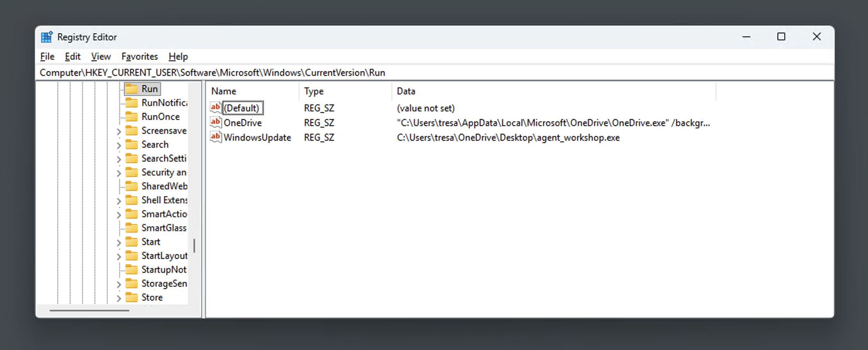This screenshot has width=868, height=350.
Task: Expand the Screensavers key
Action: [x=119, y=132]
